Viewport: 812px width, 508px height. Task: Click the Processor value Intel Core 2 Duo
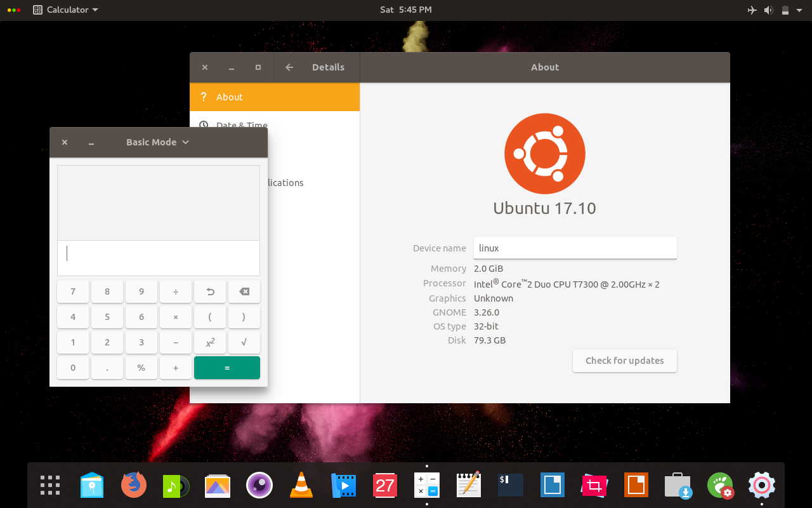point(566,284)
